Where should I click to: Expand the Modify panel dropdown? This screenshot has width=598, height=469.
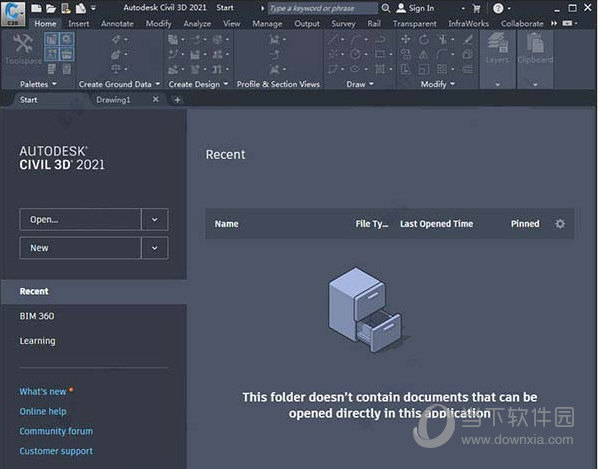point(452,84)
